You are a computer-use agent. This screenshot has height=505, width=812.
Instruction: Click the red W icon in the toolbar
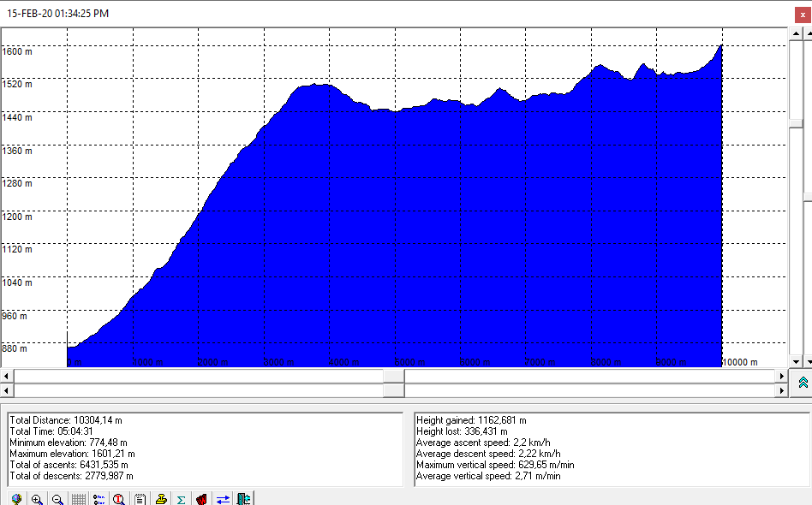[x=202, y=499]
